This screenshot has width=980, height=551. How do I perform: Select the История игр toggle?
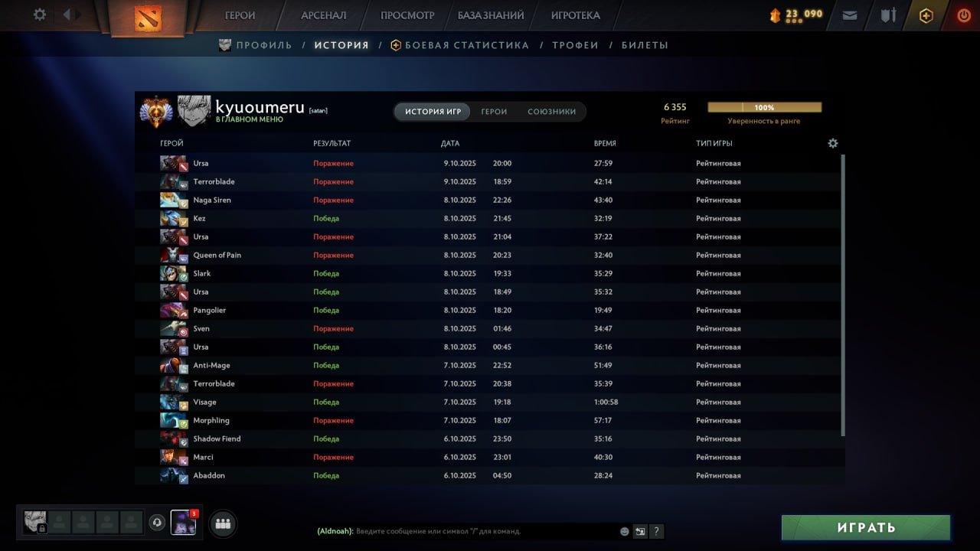tap(433, 112)
